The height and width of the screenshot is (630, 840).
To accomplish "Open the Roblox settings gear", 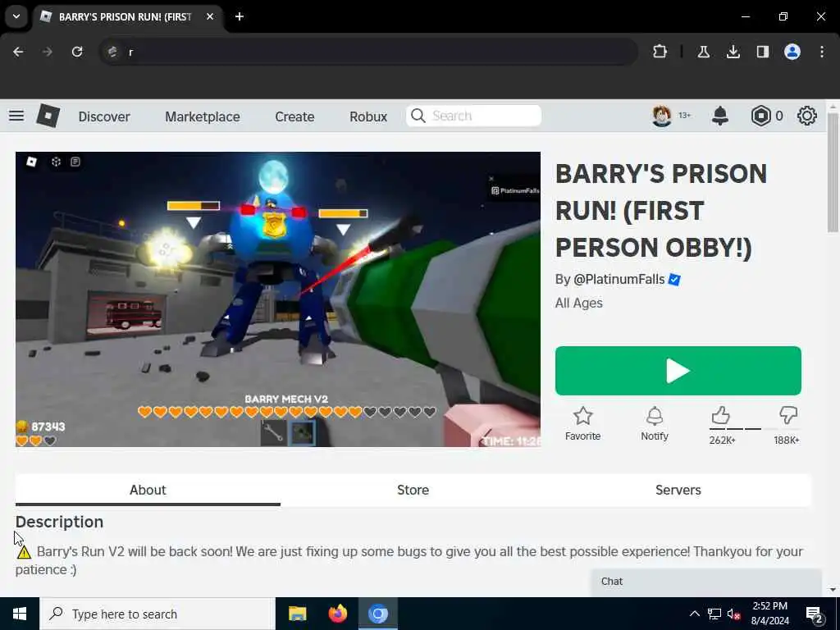I will tap(807, 116).
